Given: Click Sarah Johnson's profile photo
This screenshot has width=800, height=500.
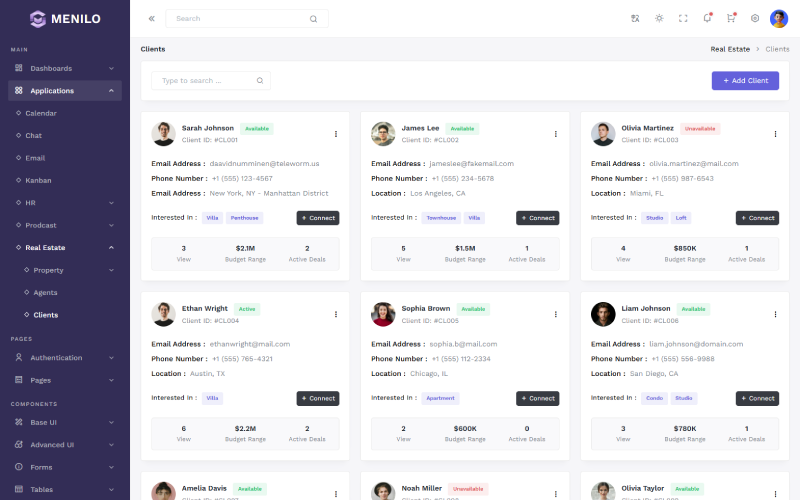Looking at the screenshot, I should [x=163, y=134].
